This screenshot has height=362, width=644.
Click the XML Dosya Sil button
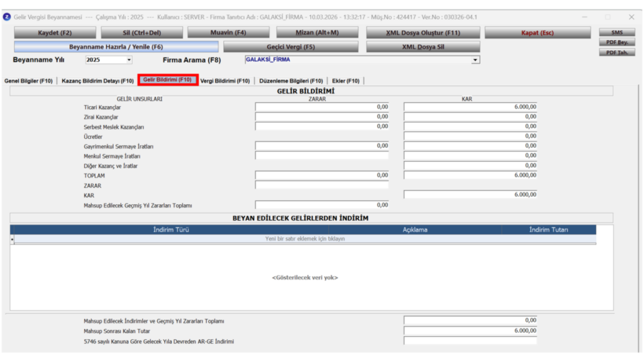[423, 47]
